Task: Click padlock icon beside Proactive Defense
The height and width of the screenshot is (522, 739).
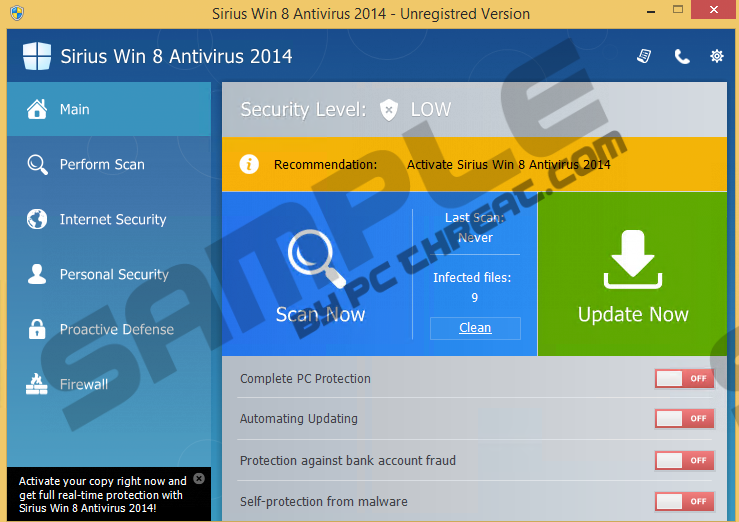Action: point(37,329)
